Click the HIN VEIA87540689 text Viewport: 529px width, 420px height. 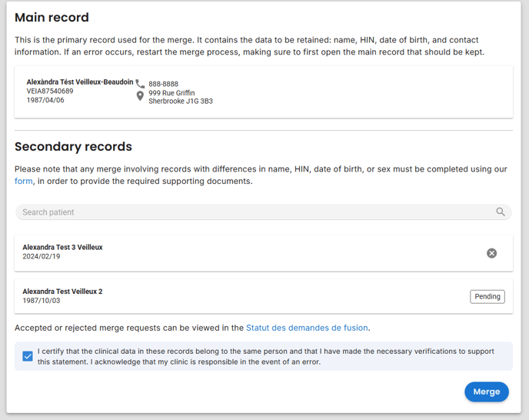click(x=50, y=92)
